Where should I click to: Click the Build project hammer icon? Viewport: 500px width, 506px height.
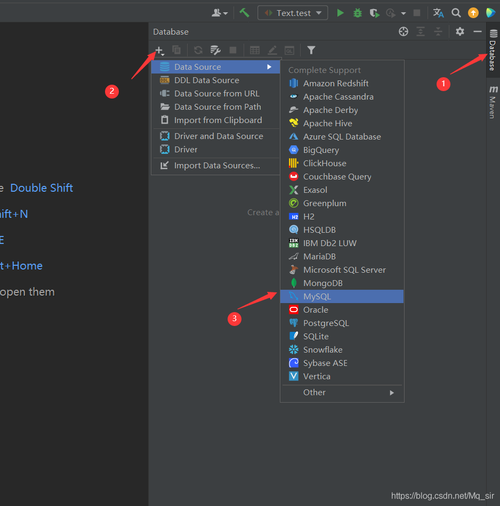point(244,13)
